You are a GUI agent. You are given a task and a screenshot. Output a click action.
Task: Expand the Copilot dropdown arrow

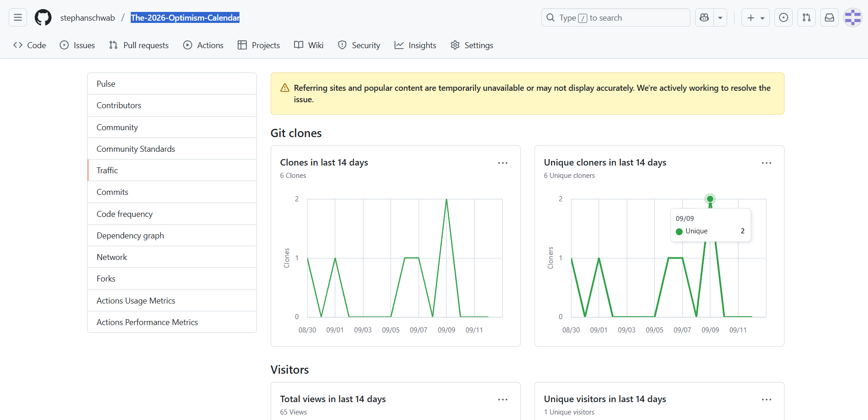pos(720,17)
